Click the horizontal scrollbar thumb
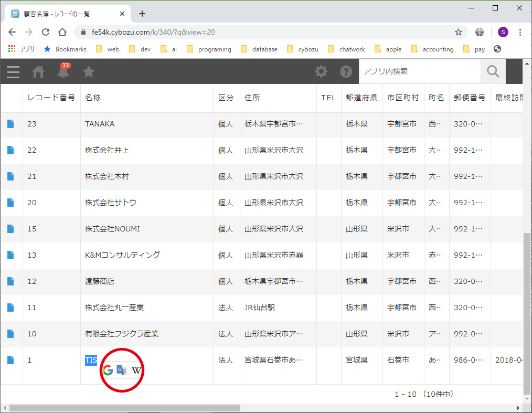Viewport: 532px width, 413px height. 124,408
